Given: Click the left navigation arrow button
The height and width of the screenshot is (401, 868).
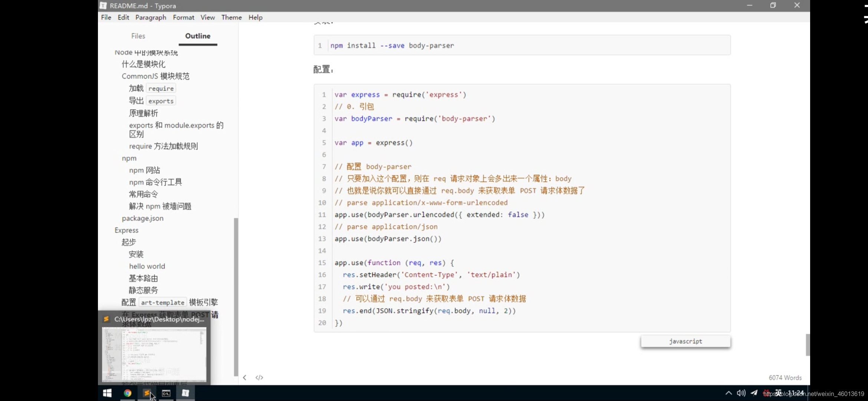Looking at the screenshot, I should [244, 377].
